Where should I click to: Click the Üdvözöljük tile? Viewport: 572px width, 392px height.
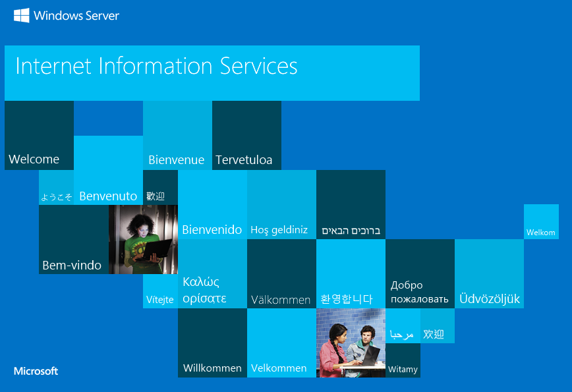[x=489, y=274]
